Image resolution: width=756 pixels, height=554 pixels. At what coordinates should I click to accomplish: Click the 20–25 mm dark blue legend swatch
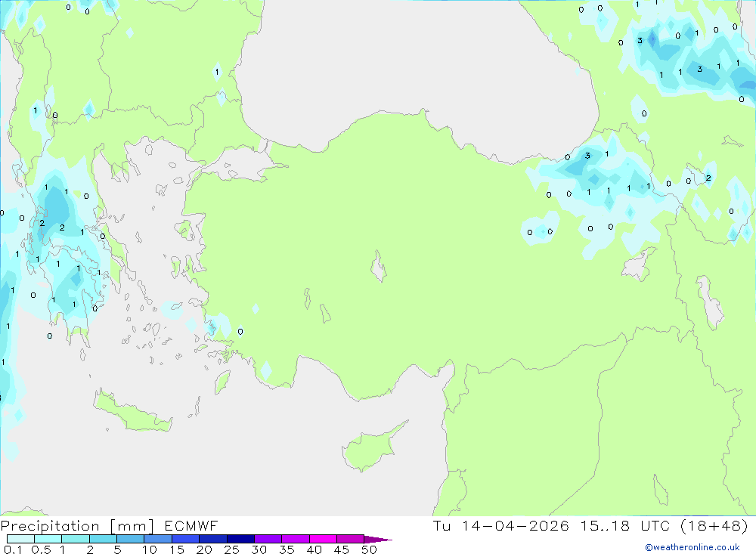point(212,539)
